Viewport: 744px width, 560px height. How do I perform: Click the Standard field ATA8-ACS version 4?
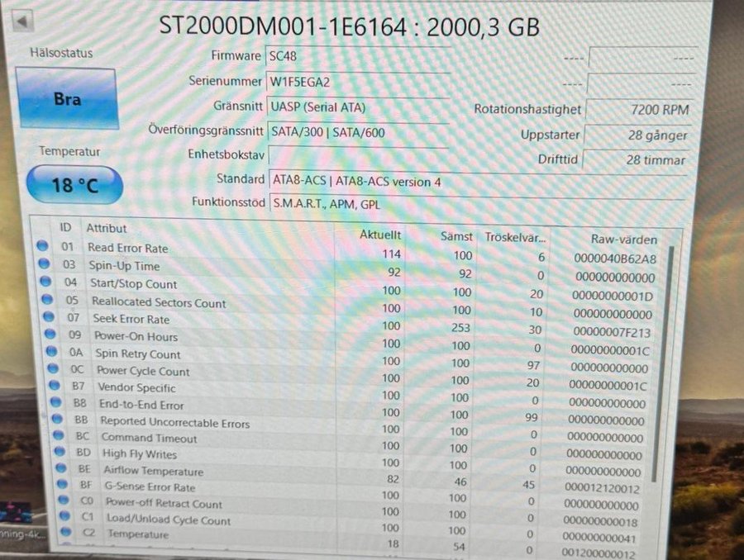tap(477, 182)
